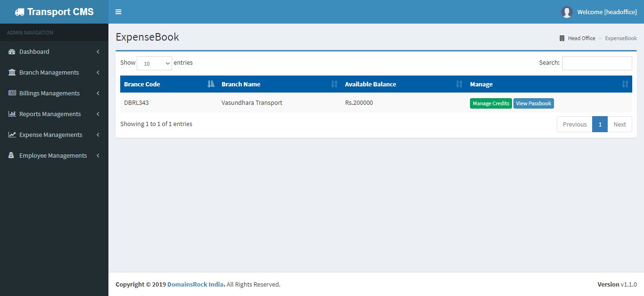Expand Reports Managements chevron
The image size is (644, 296).
coord(98,114)
